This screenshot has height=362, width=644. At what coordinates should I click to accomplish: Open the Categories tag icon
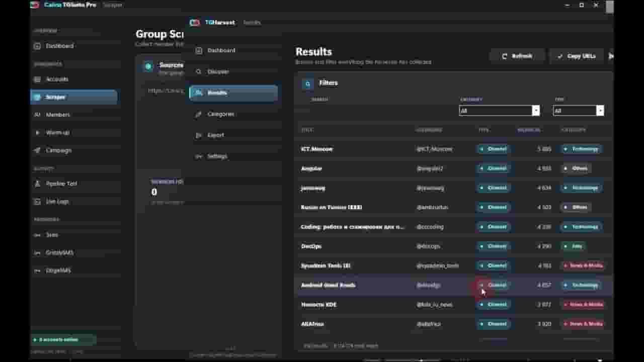click(199, 114)
